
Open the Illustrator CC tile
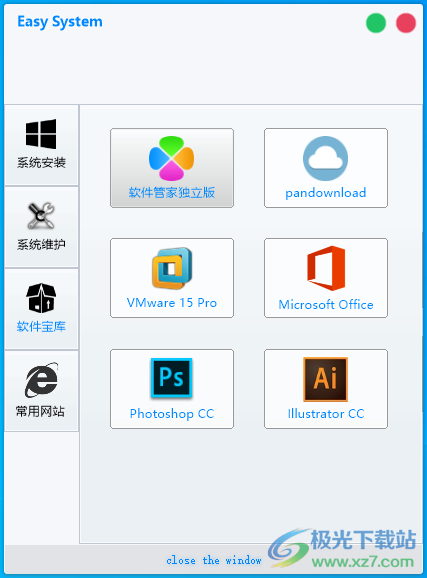click(x=326, y=389)
